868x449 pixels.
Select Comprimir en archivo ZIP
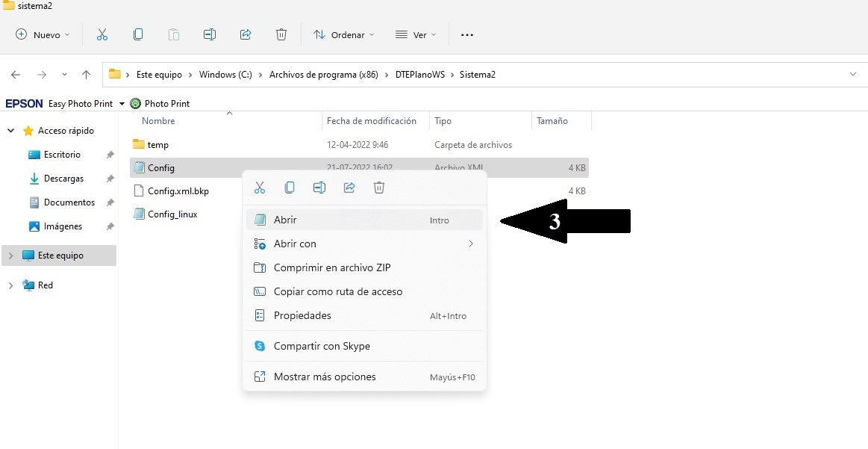pos(332,267)
